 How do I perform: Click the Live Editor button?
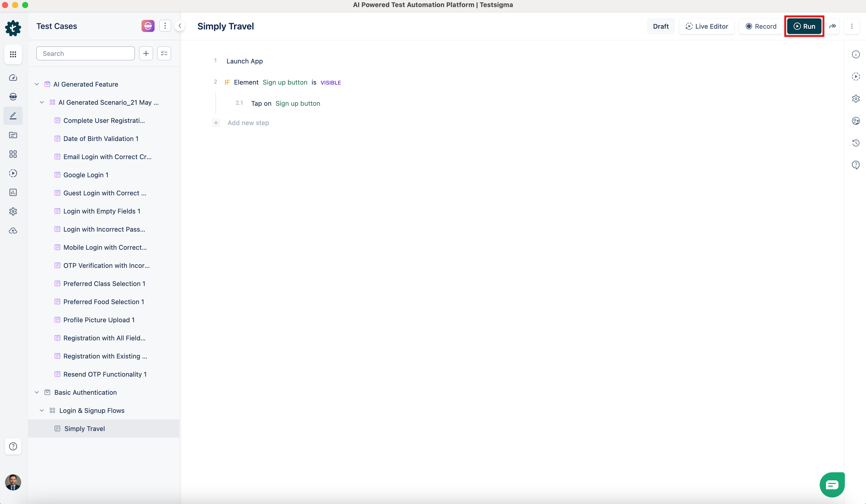(707, 26)
